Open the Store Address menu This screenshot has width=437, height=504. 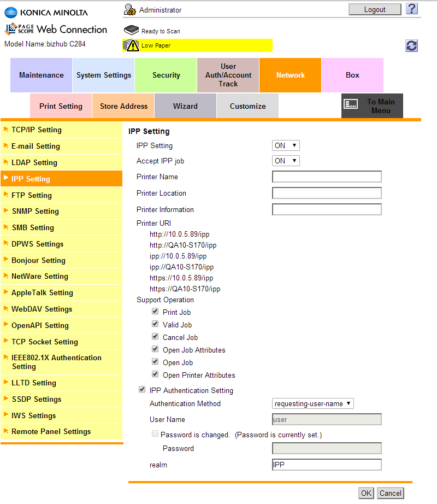pos(123,106)
